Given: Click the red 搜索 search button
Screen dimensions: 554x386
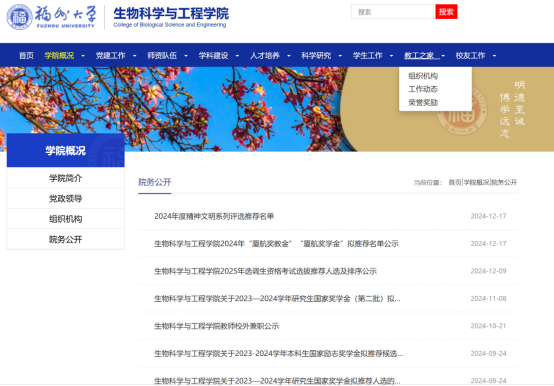Looking at the screenshot, I should click(x=446, y=12).
